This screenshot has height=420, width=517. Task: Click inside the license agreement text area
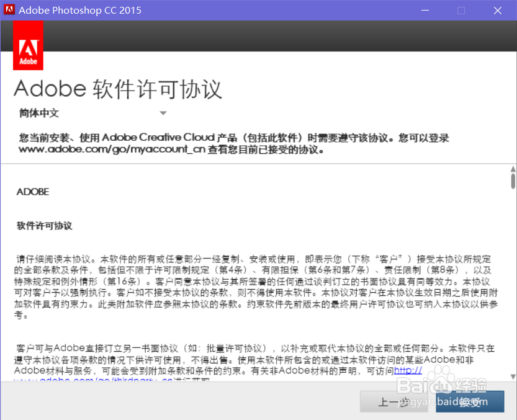248,279
